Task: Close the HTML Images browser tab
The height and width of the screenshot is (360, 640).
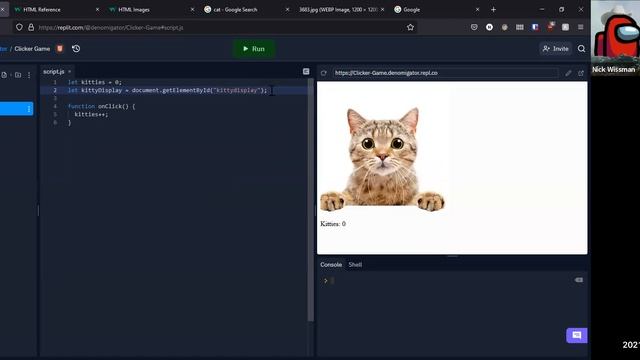Action: pos(192,9)
